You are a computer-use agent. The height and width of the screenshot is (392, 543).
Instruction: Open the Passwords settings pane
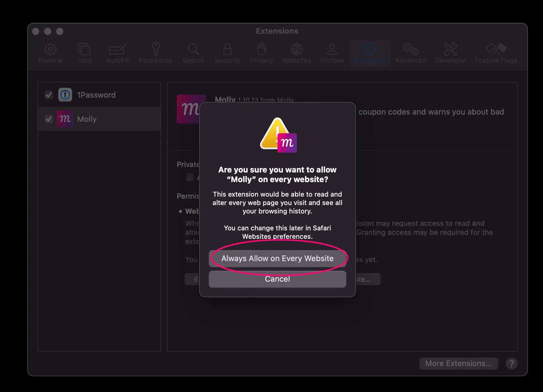click(x=155, y=53)
